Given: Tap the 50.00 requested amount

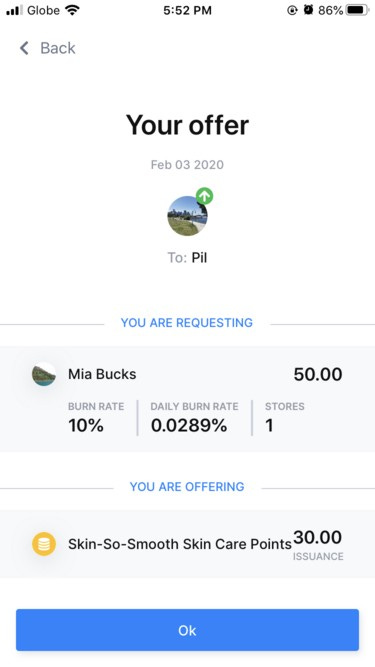Looking at the screenshot, I should (318, 374).
